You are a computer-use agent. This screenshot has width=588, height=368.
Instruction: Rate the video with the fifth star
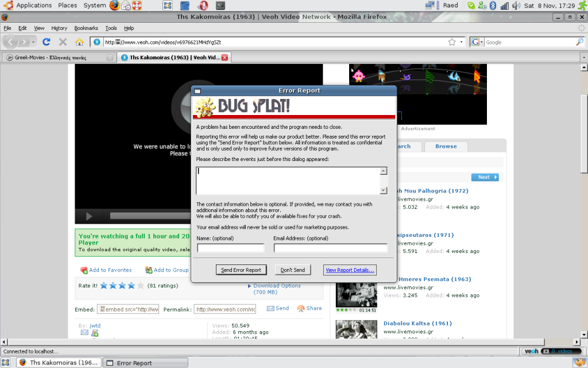(x=140, y=286)
